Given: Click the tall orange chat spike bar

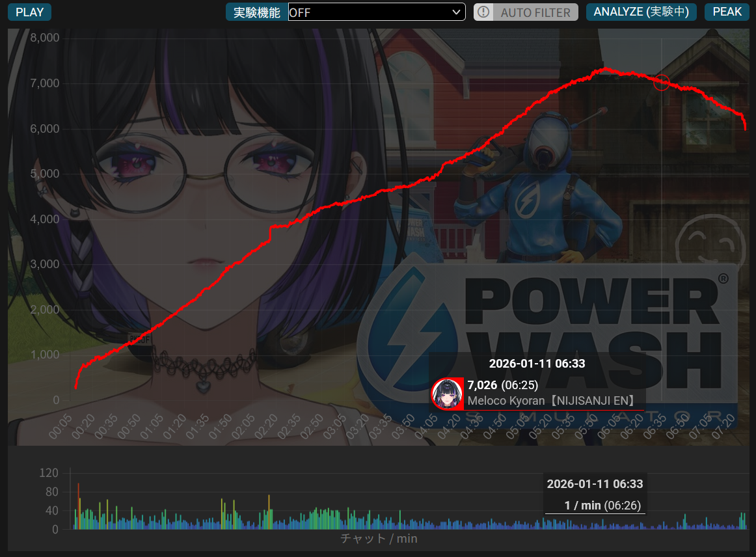Looking at the screenshot, I should click(78, 506).
